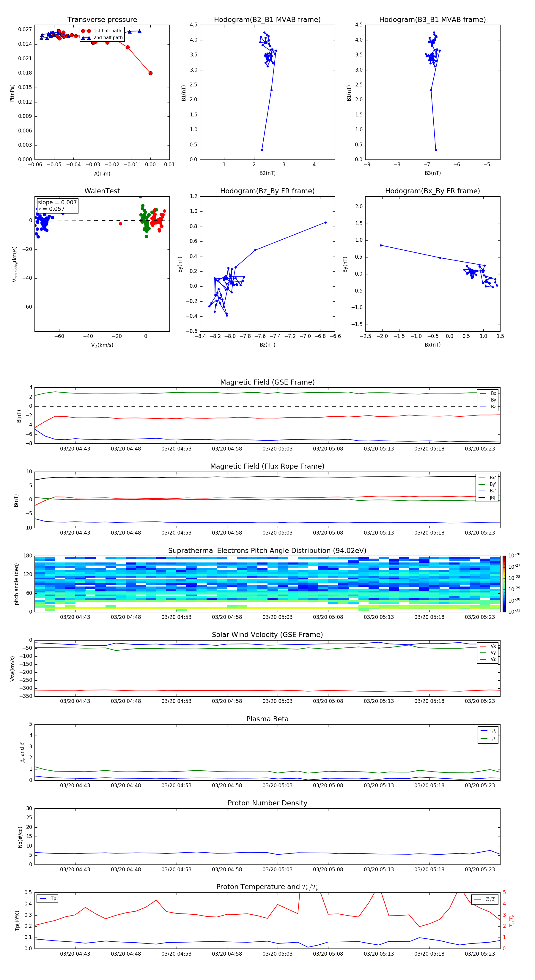Click the "Hodogram(Bz_By FR frame)" title
The height and width of the screenshot is (980, 535).
[x=267, y=191]
